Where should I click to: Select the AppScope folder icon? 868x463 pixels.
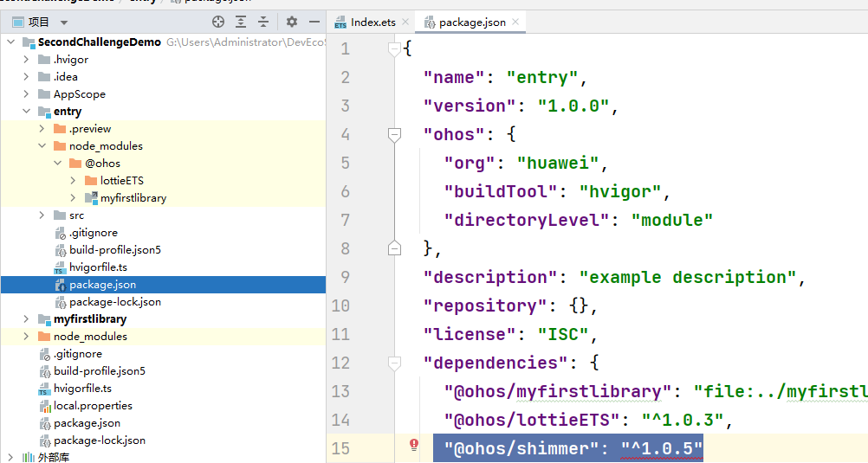point(44,94)
